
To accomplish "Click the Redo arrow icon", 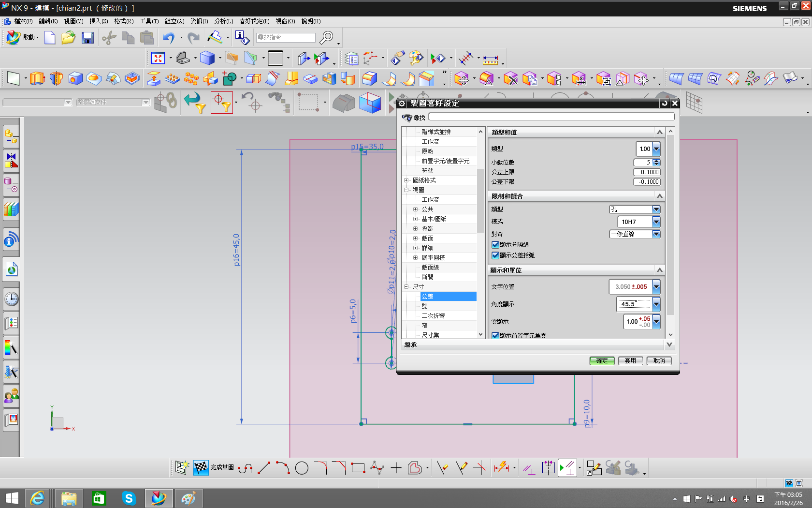I will [x=193, y=37].
